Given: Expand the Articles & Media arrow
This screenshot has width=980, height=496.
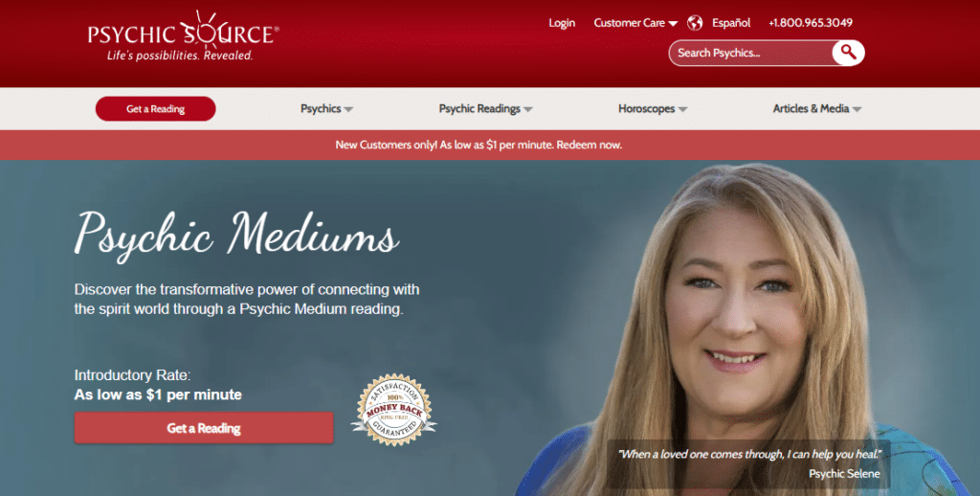Looking at the screenshot, I should coord(857,109).
